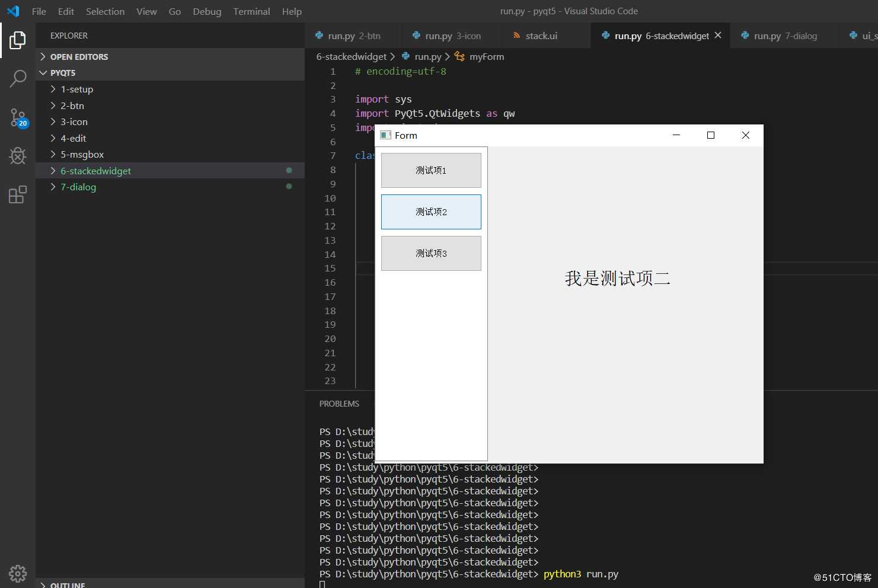
Task: Click the run.py breadcrumb segment
Action: tap(428, 56)
